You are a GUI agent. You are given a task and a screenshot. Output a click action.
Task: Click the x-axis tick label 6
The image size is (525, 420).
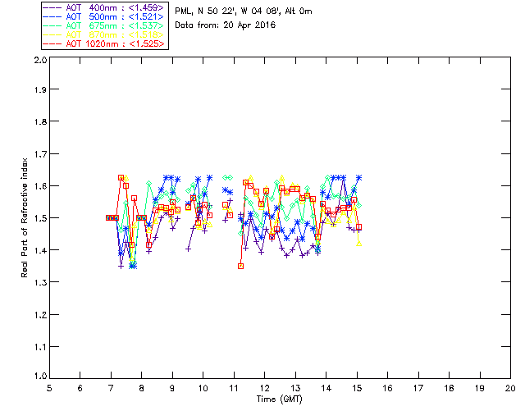coord(80,388)
